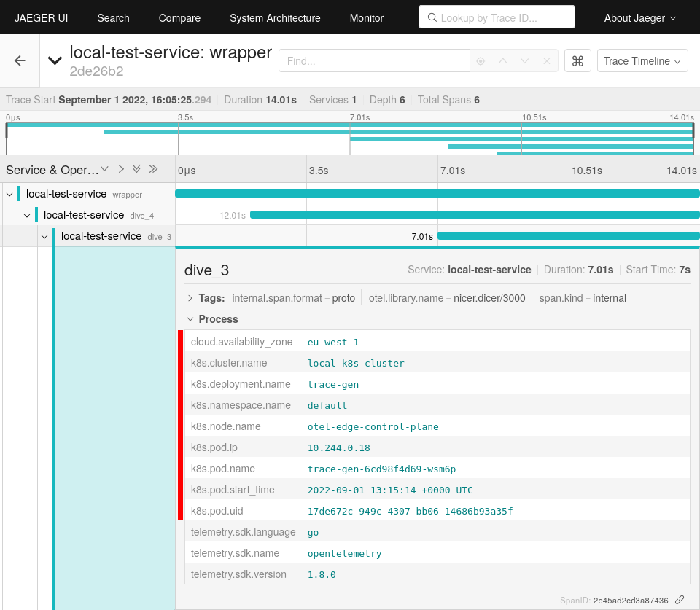700x610 pixels.
Task: Expand the Tags section
Action: tap(190, 298)
